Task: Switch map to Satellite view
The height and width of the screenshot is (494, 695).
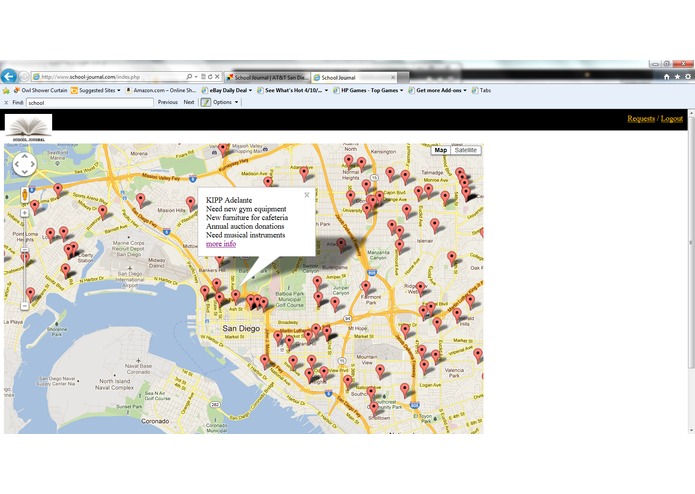Action: coord(465,150)
